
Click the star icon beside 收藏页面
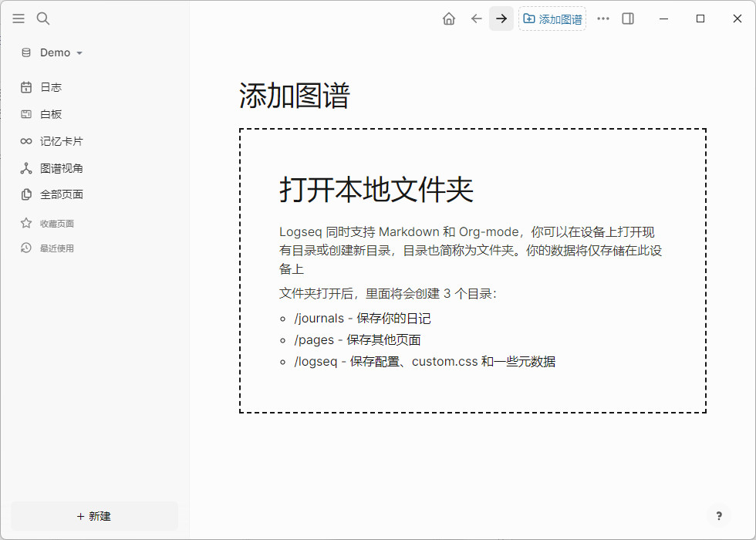click(26, 223)
